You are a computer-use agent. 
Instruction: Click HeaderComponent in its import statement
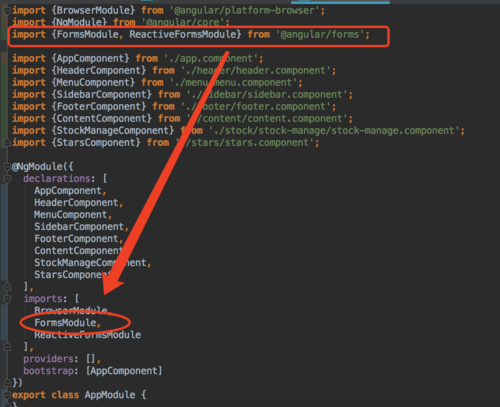coord(99,70)
